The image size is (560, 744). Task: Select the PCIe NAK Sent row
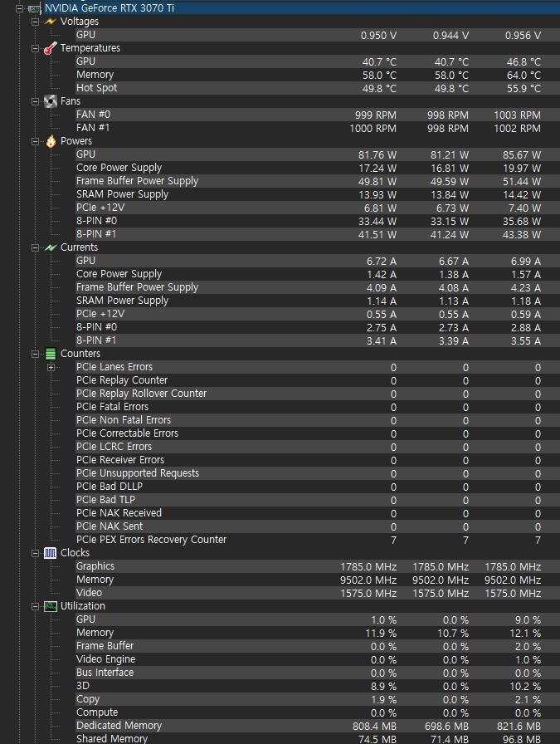(x=317, y=526)
